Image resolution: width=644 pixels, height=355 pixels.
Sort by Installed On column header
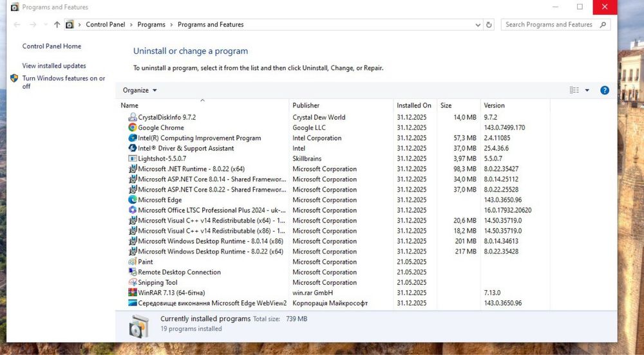(415, 105)
